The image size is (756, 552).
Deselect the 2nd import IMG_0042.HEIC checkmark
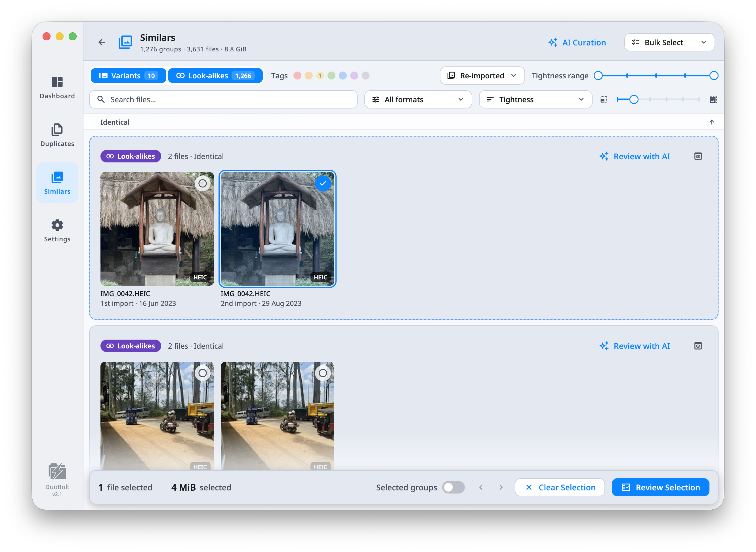[x=323, y=183]
